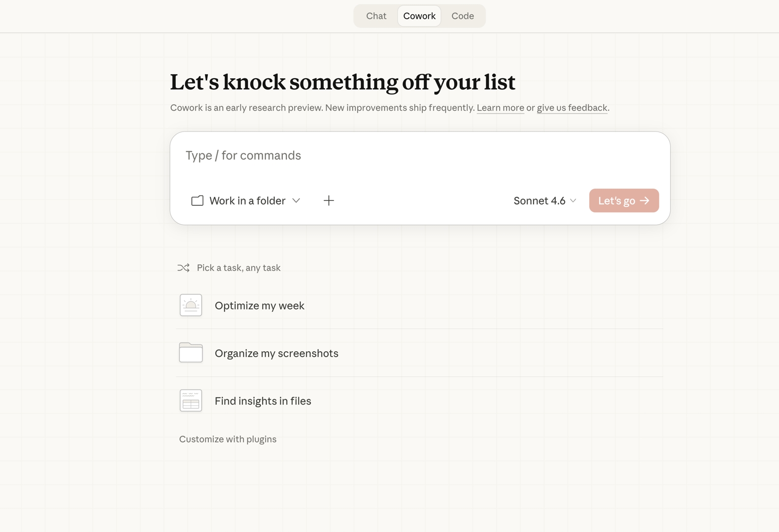The image size is (779, 532).
Task: Click the arrow icon on Let's go button
Action: [x=644, y=200]
